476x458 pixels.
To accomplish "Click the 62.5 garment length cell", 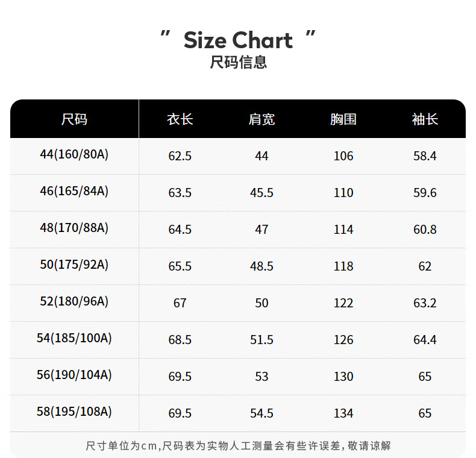I will [180, 156].
